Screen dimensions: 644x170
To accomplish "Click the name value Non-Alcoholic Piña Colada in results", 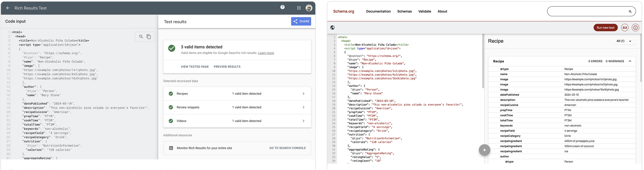I will (x=581, y=74).
